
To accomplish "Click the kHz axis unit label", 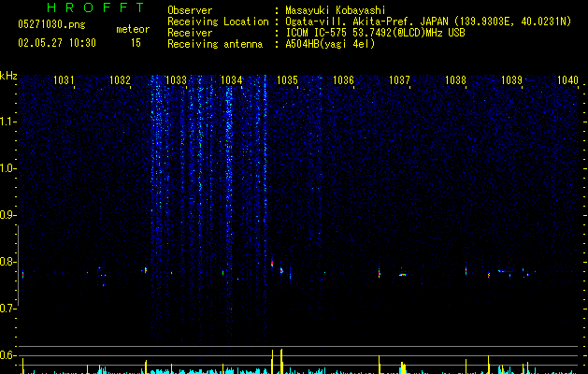I will point(8,76).
